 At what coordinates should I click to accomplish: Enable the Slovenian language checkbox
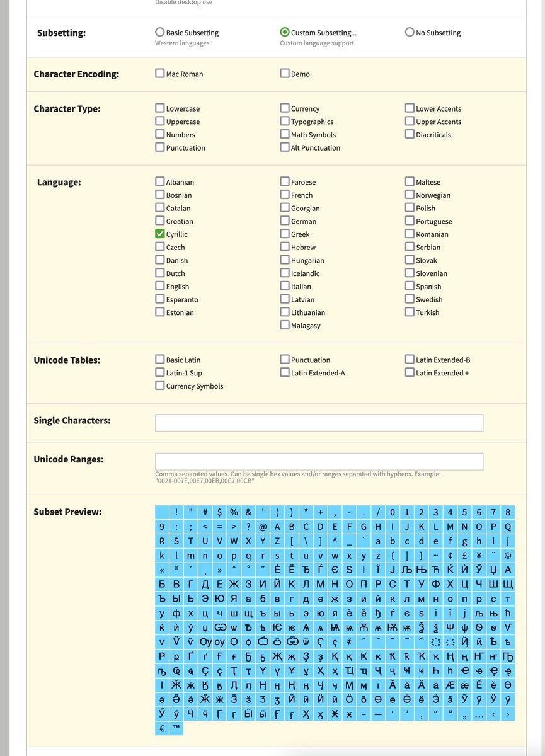coord(410,273)
